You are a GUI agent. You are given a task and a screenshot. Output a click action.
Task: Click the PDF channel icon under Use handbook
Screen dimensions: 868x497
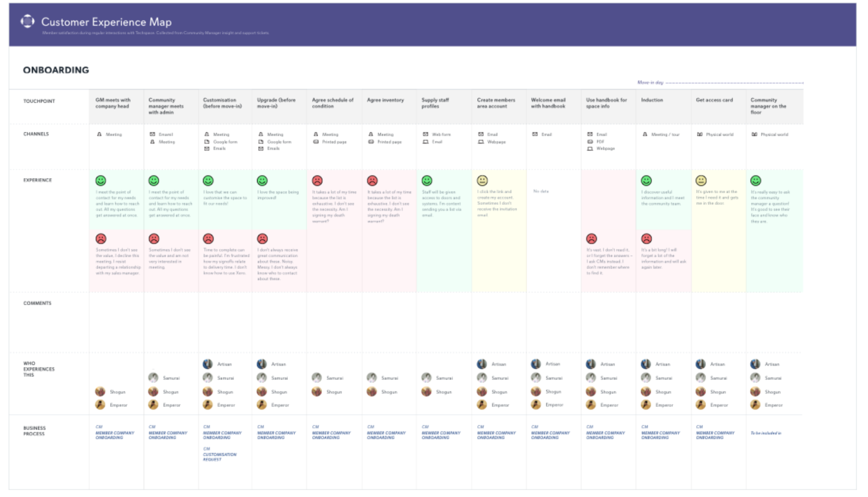click(x=590, y=142)
